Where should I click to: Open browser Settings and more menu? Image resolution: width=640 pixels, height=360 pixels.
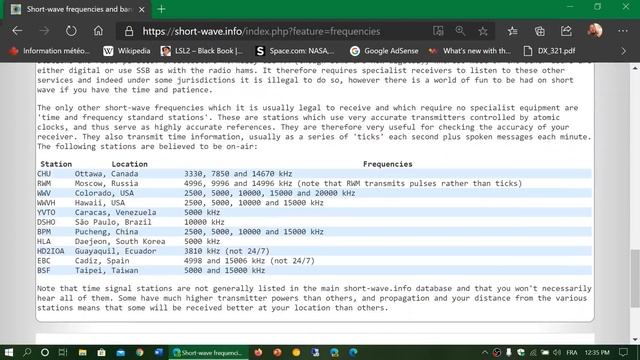pyautogui.click(x=623, y=31)
